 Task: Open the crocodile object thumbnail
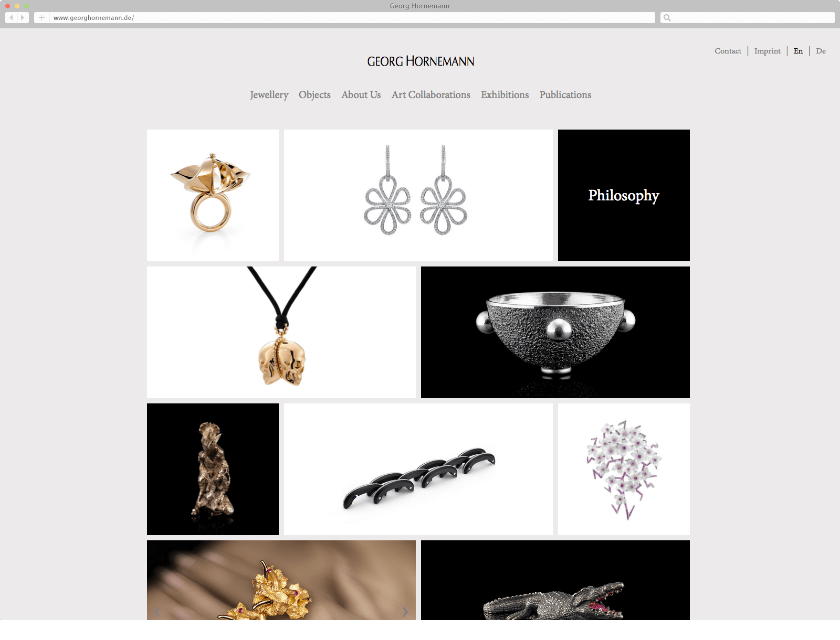(x=555, y=580)
